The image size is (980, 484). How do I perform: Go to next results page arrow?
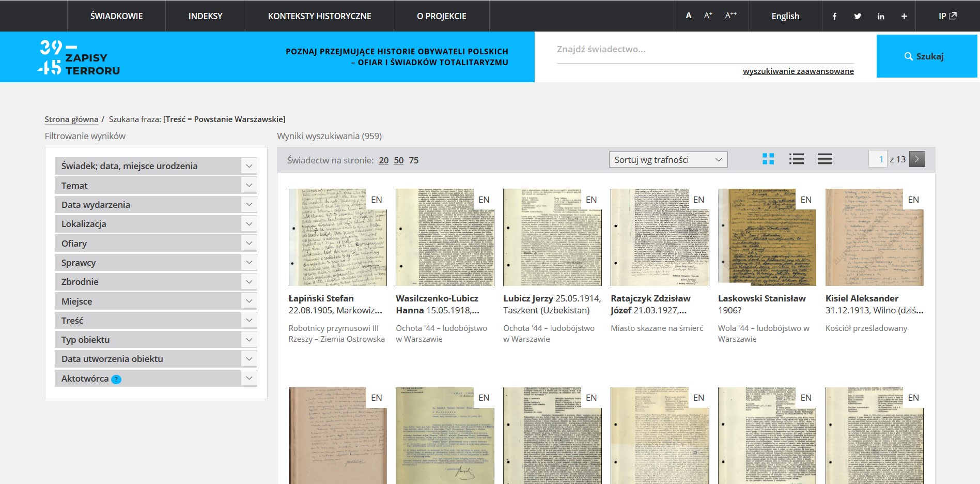(x=917, y=159)
